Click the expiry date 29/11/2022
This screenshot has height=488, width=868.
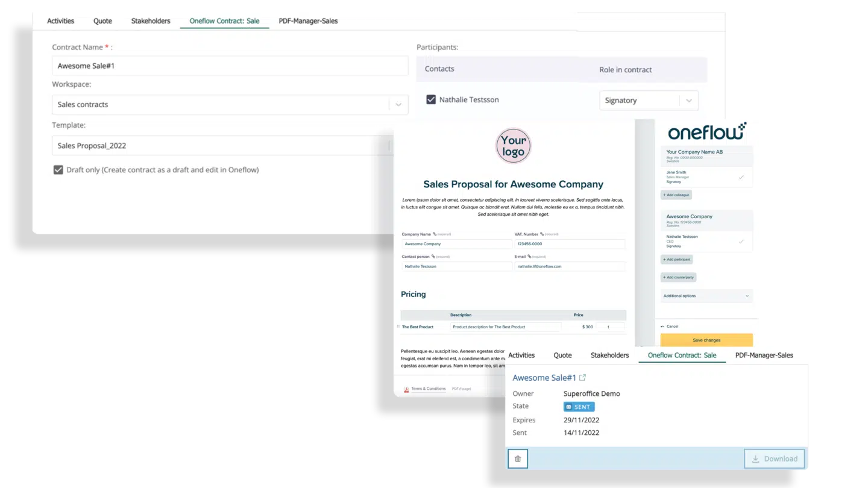tap(581, 421)
